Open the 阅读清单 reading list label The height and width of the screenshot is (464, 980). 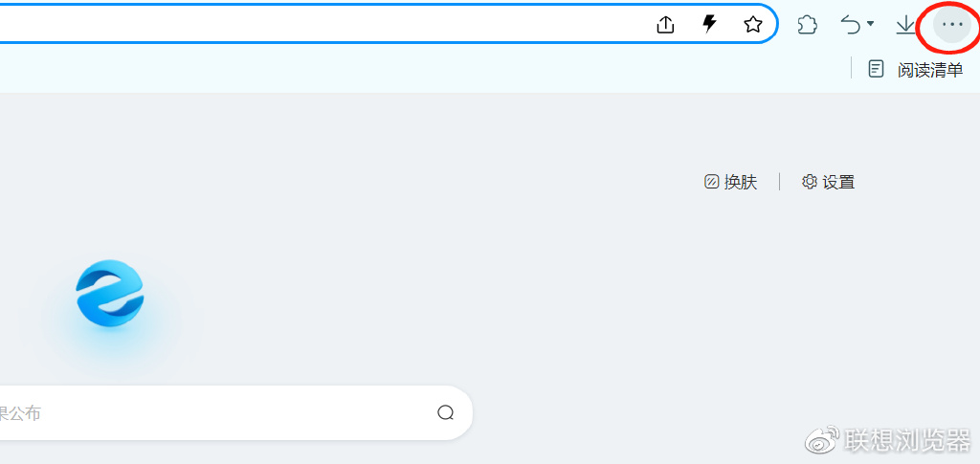click(x=930, y=69)
